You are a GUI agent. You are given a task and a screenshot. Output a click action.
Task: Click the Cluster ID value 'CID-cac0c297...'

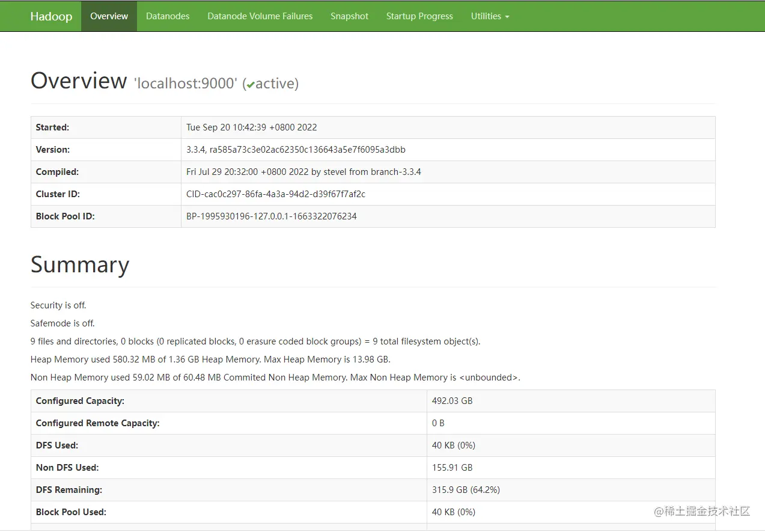[x=276, y=194]
